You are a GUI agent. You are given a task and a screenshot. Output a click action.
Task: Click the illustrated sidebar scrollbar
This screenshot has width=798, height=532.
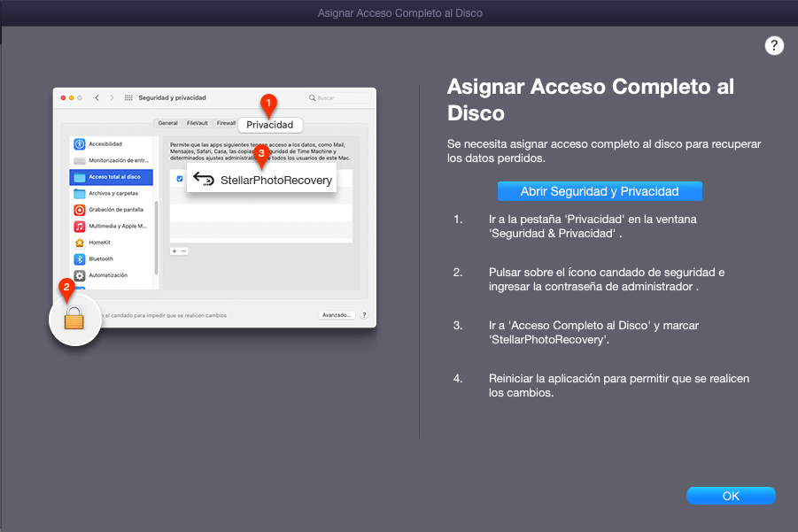tap(156, 237)
